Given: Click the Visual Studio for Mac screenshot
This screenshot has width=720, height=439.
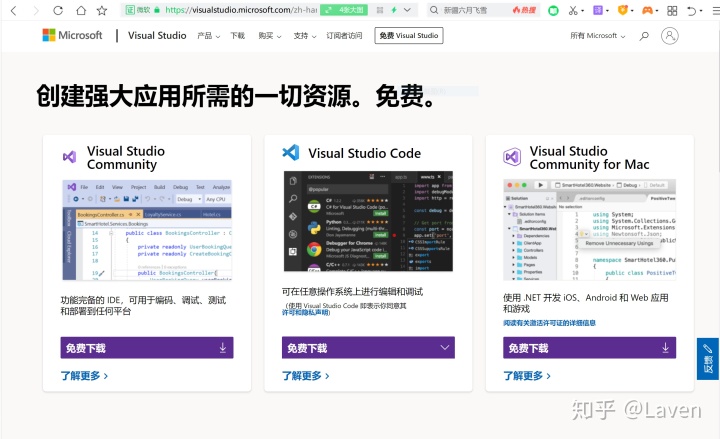Looking at the screenshot, I should click(x=590, y=230).
